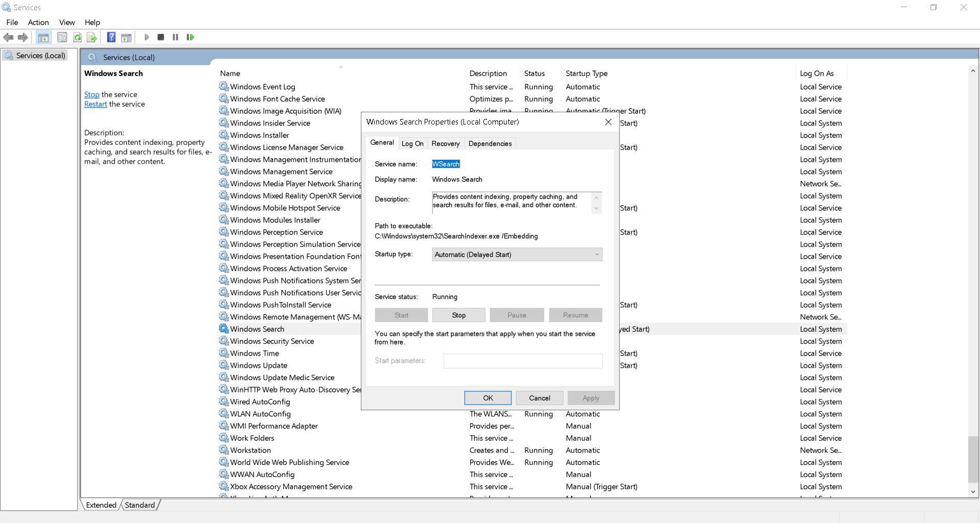Image resolution: width=980 pixels, height=523 pixels.
Task: Click the Start parameters input field
Action: click(x=523, y=361)
